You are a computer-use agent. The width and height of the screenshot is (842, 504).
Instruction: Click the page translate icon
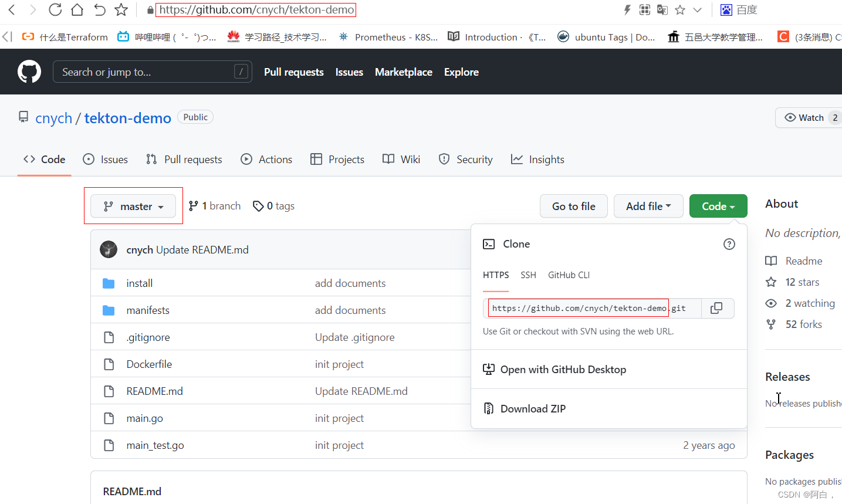(x=662, y=9)
